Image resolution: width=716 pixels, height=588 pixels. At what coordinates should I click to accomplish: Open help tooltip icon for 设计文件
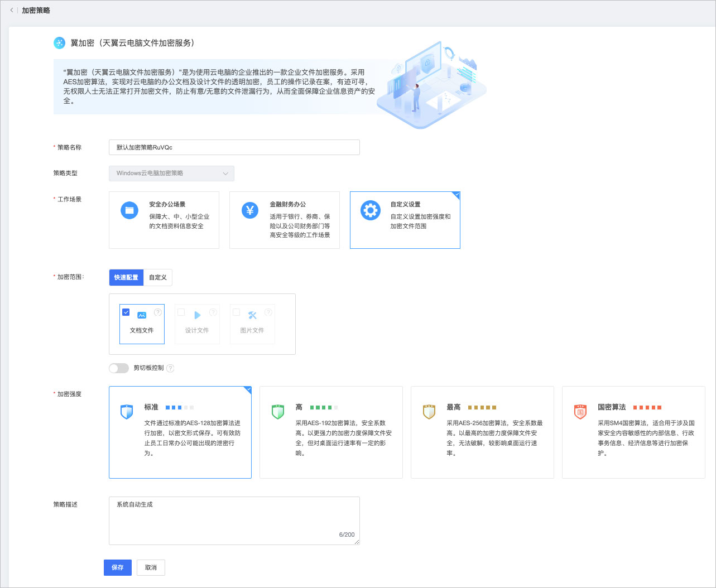[213, 312]
